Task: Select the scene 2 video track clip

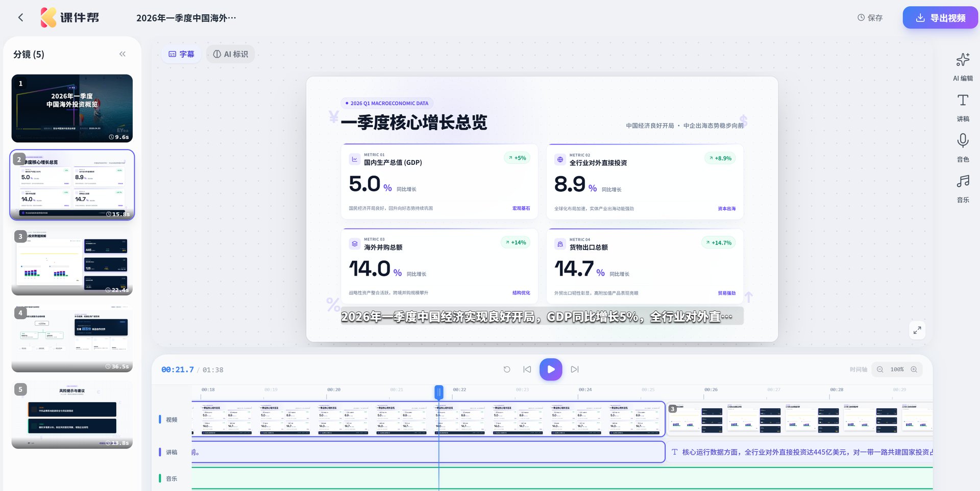Action: coord(428,419)
